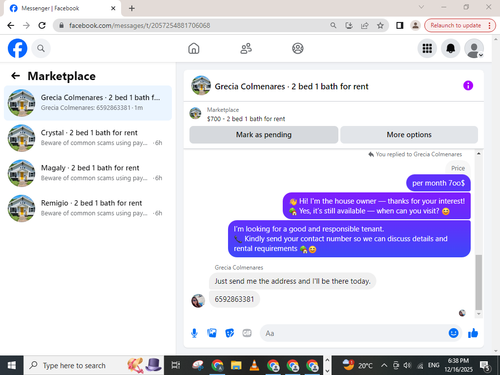This screenshot has width=500, height=375.
Task: Click the chat scrollbar thumb
Action: [479, 282]
